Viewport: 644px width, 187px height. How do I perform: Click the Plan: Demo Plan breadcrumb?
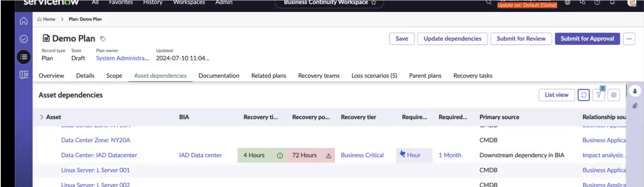(x=85, y=19)
